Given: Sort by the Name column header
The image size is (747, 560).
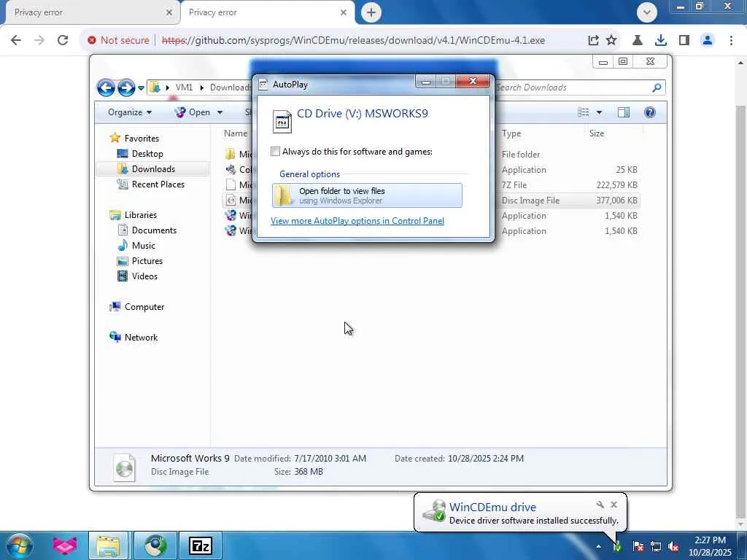Looking at the screenshot, I should [236, 134].
